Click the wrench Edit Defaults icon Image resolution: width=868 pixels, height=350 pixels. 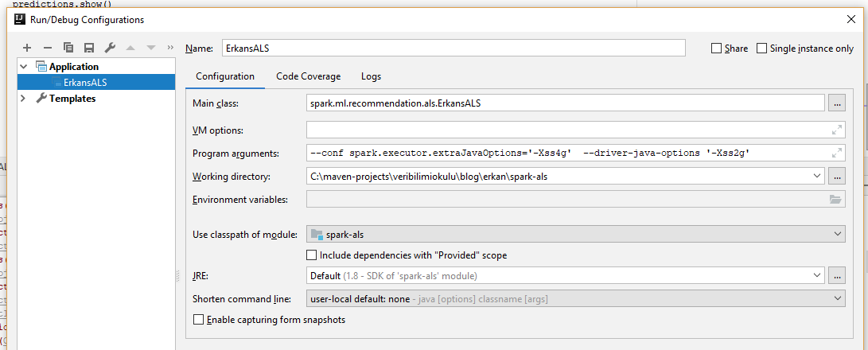[110, 49]
